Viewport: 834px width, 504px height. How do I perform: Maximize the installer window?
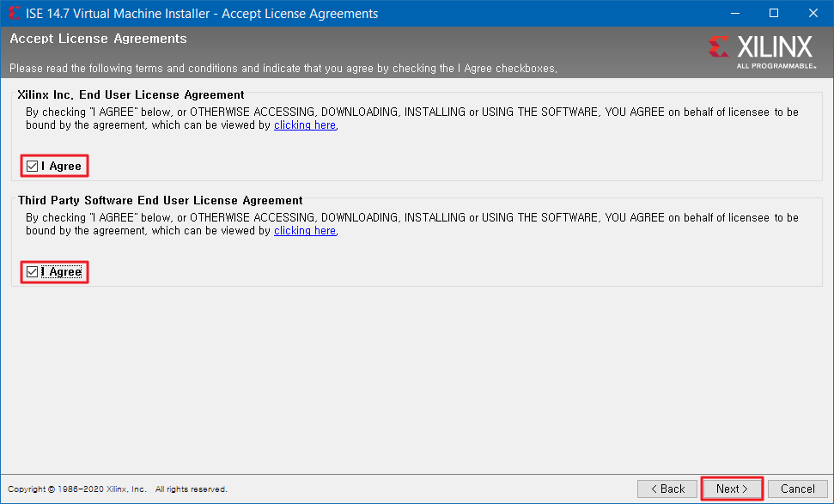[774, 13]
